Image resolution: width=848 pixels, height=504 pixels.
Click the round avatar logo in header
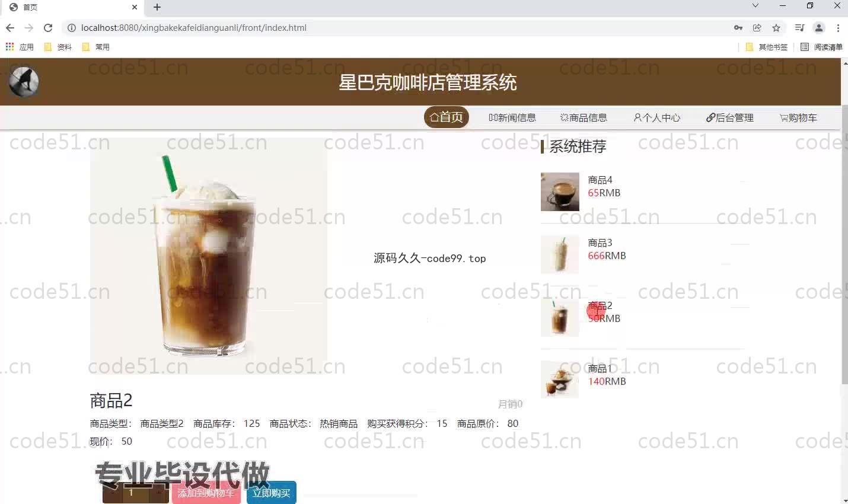click(x=24, y=82)
